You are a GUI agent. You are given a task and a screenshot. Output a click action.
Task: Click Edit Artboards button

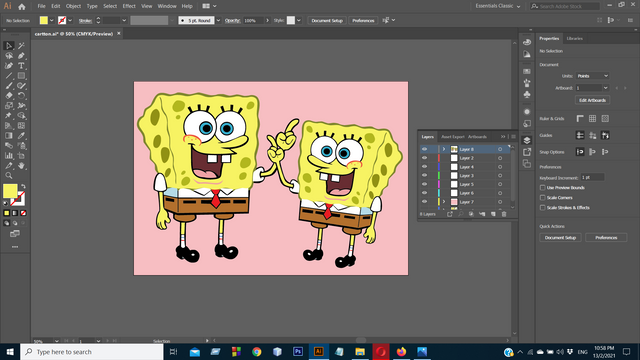point(593,100)
